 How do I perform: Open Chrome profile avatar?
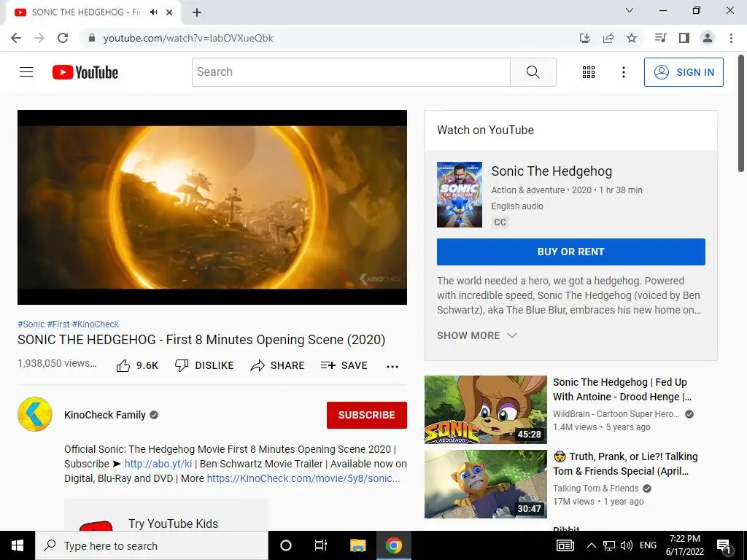pyautogui.click(x=708, y=38)
